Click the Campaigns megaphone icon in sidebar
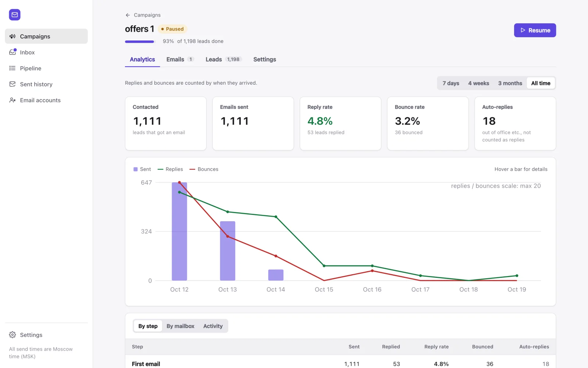This screenshot has height=368, width=588. (x=12, y=36)
